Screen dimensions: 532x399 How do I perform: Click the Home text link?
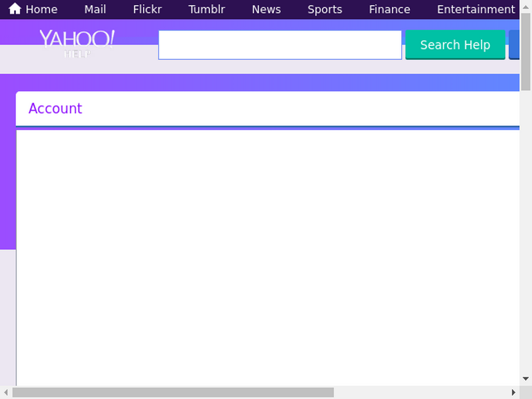tap(42, 9)
